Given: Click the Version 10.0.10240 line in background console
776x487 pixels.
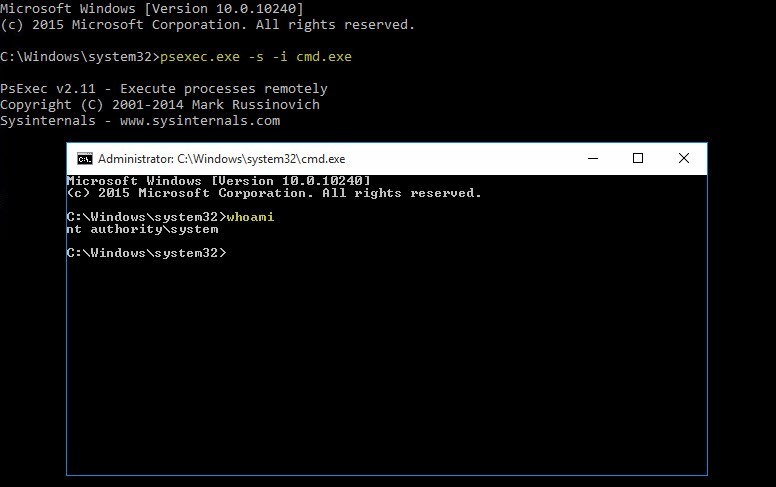Looking at the screenshot, I should pos(151,9).
